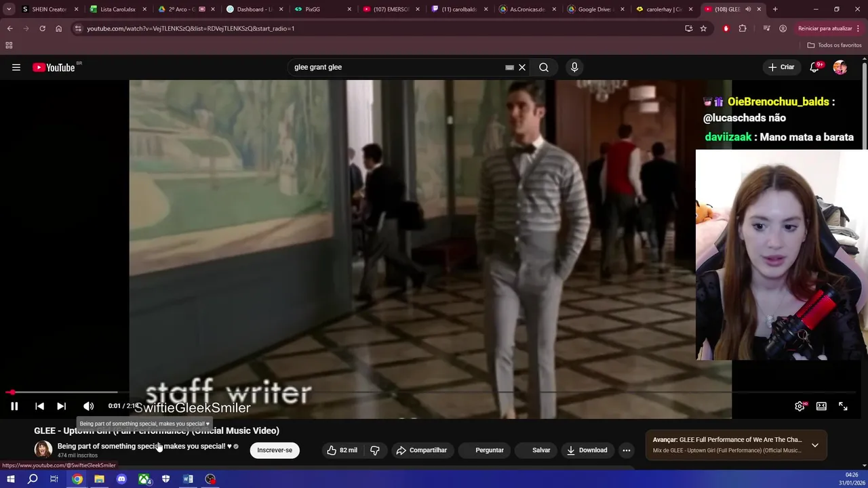
Task: Switch to the 2º Arco tab
Action: [x=186, y=9]
